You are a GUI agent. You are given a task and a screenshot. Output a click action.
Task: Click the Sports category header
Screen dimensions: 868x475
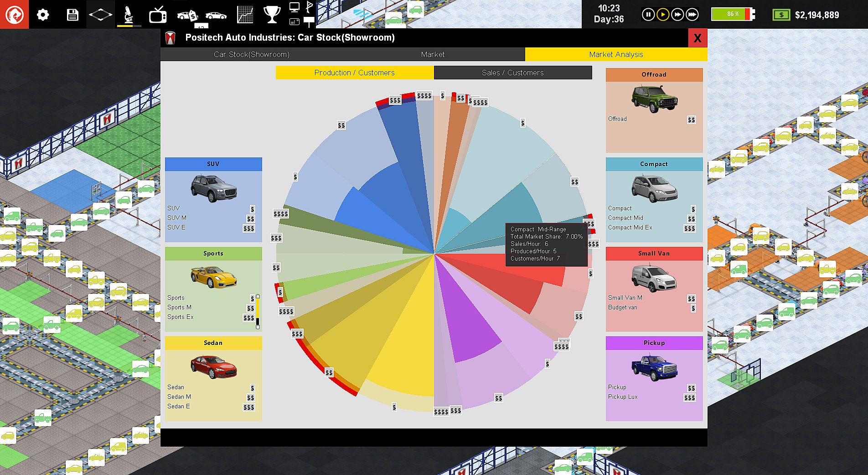pos(213,254)
